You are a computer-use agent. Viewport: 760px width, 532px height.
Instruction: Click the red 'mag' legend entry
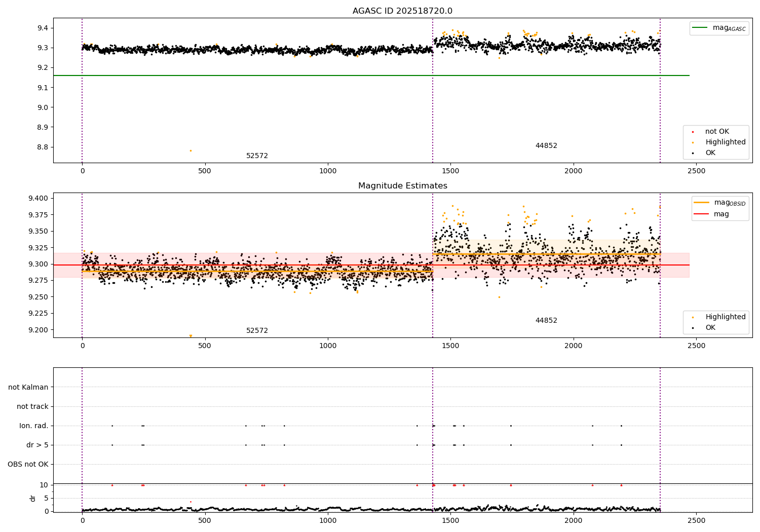click(711, 214)
